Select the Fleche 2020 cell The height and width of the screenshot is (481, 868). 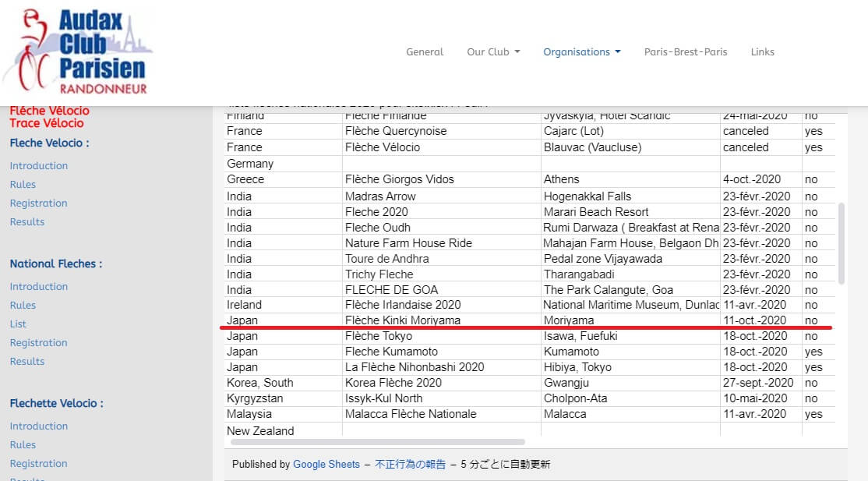(x=442, y=212)
